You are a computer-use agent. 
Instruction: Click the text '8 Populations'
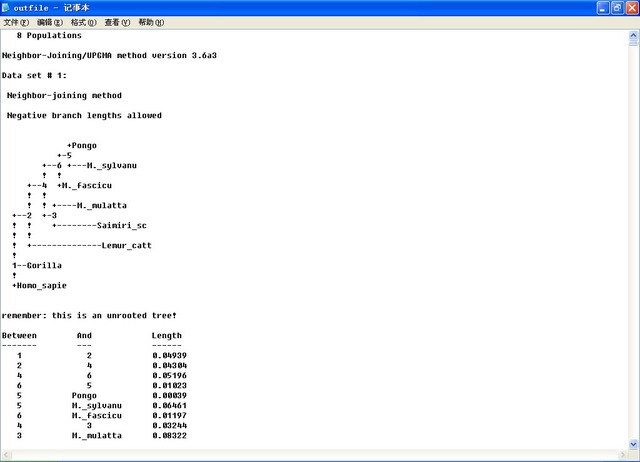pyautogui.click(x=49, y=36)
